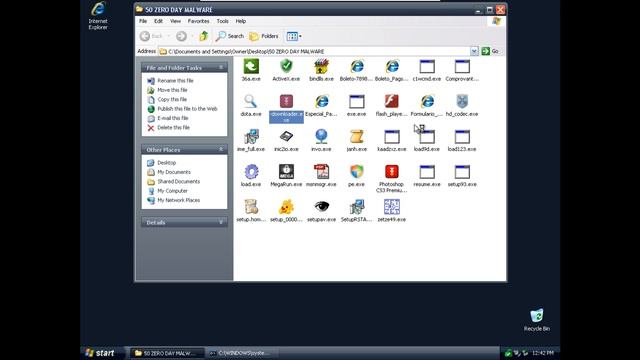
Task: Select the load123.exe file icon
Action: (x=462, y=137)
